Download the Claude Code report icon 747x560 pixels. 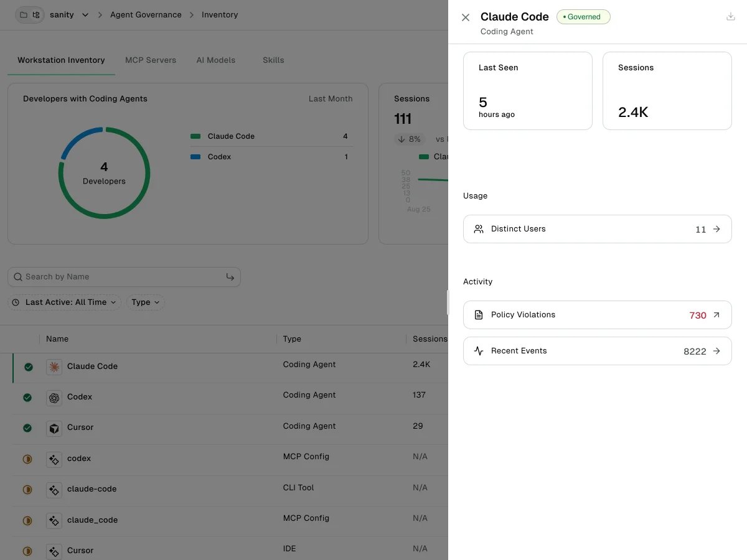tap(731, 17)
